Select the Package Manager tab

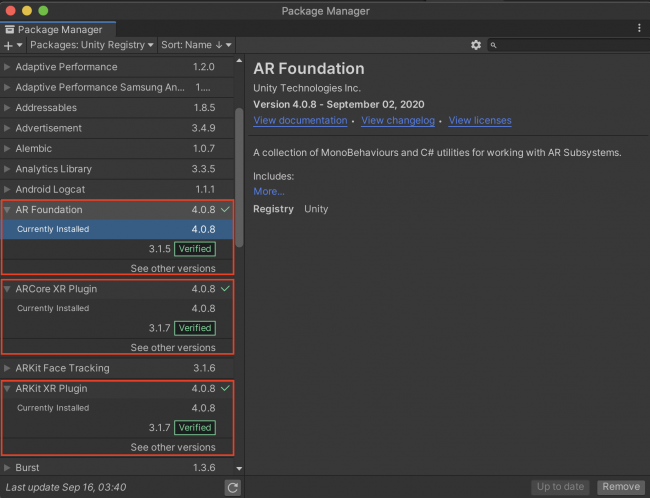click(60, 30)
